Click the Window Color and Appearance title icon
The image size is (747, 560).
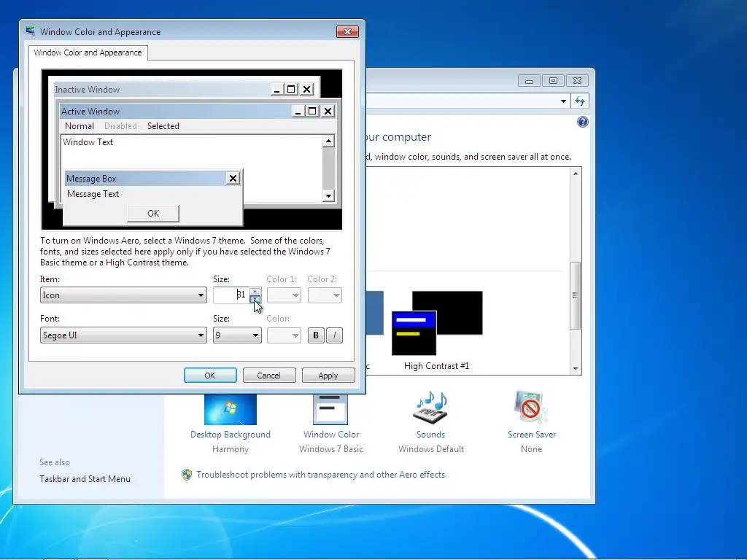[x=31, y=31]
